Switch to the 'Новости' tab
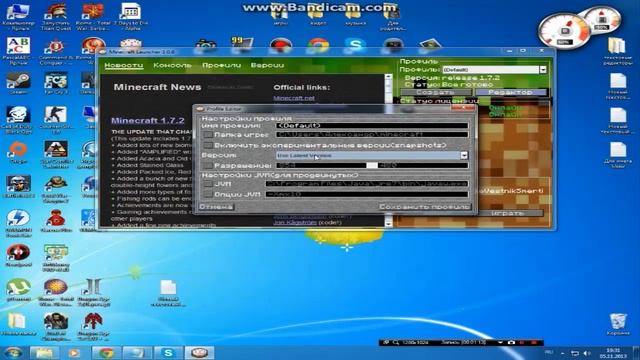The image size is (640, 360). (124, 65)
